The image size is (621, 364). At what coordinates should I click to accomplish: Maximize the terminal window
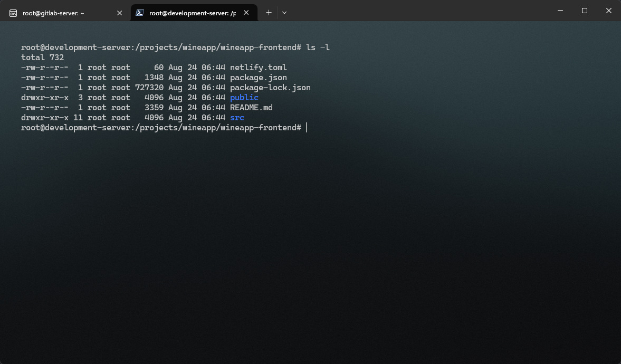pos(585,11)
